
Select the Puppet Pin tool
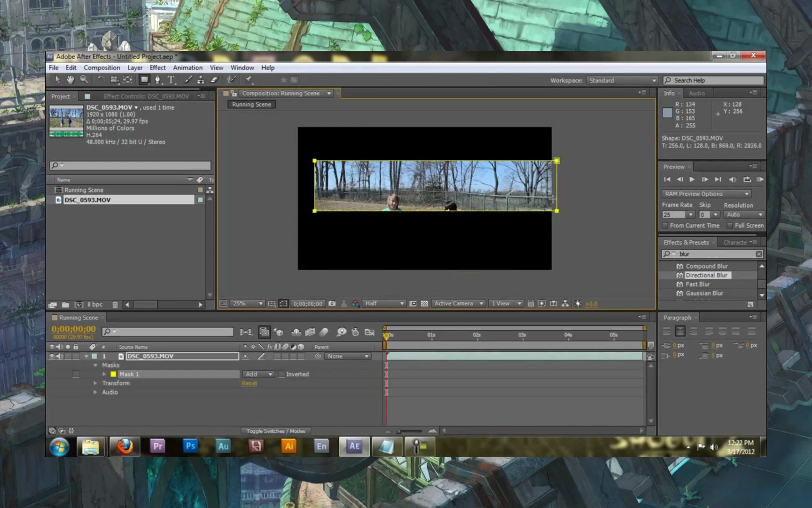[249, 80]
